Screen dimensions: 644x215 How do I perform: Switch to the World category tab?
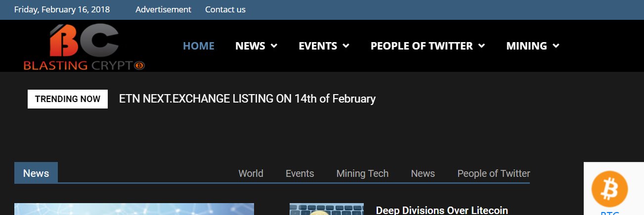click(x=251, y=173)
